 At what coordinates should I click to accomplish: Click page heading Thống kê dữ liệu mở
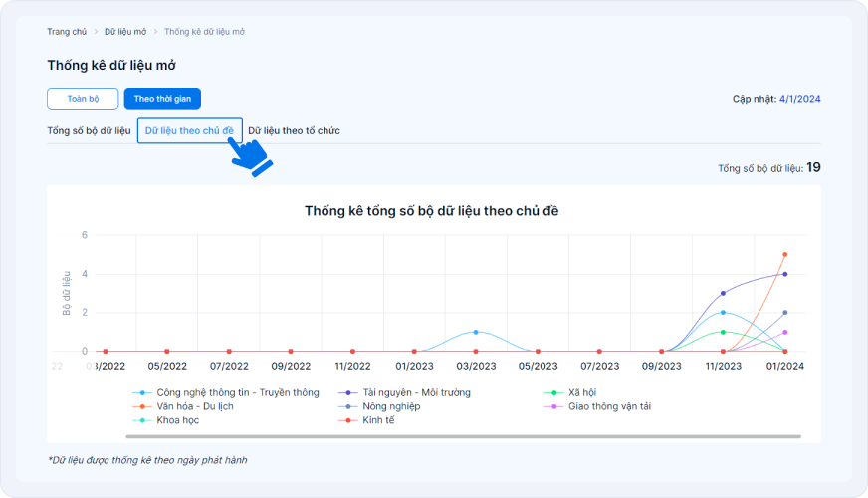click(111, 66)
